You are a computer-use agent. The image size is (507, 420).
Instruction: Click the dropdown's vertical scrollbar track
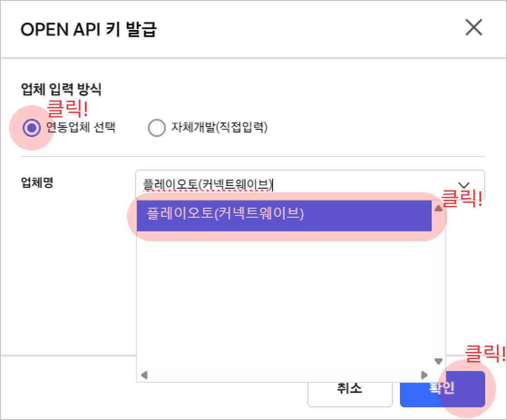point(438,286)
